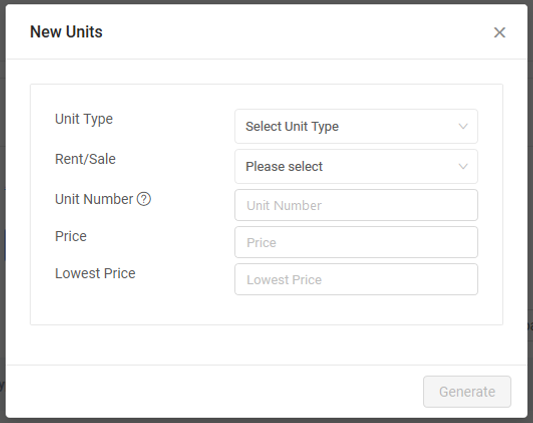Focus the Price input field
The image size is (533, 423).
[x=356, y=242]
